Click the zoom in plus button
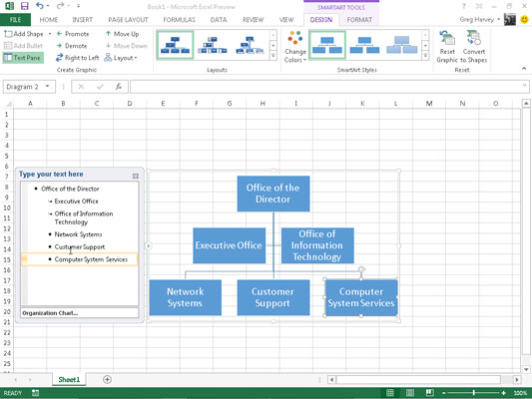The width and height of the screenshot is (532, 399). coord(503,393)
